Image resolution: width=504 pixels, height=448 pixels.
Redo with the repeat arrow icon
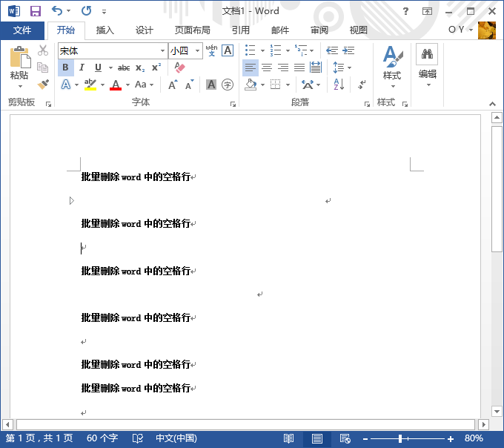click(86, 11)
